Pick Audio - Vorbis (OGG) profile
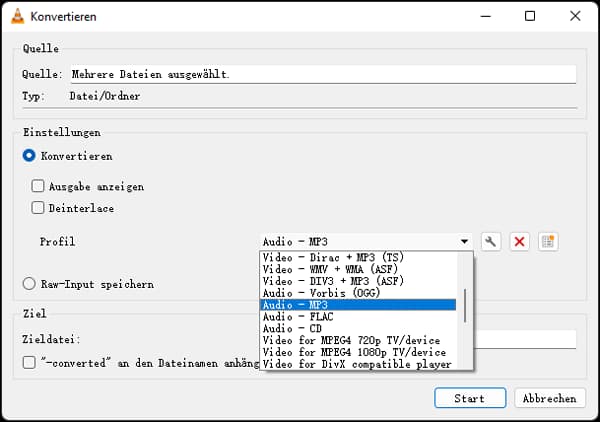 [358, 293]
